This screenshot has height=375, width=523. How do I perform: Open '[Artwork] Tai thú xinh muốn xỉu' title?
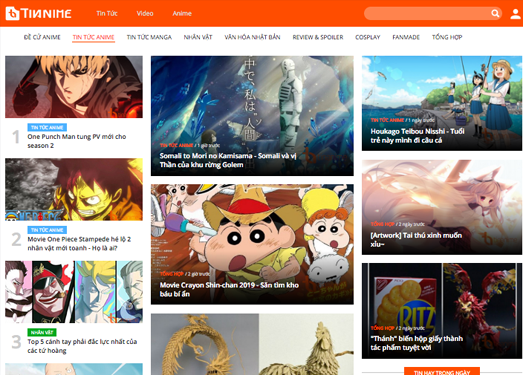(x=416, y=240)
